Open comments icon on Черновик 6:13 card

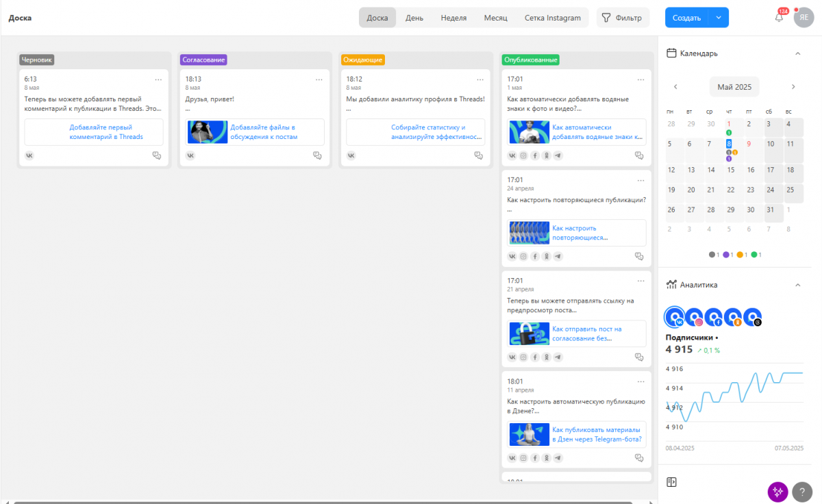(156, 155)
